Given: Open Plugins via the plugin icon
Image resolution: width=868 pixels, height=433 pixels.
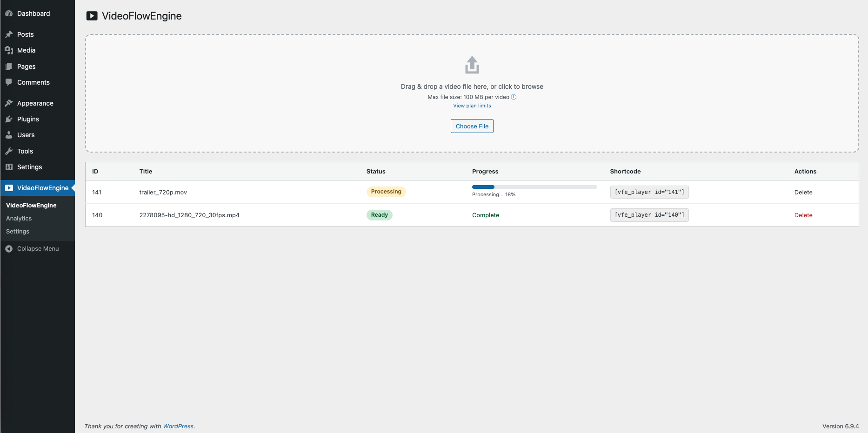Looking at the screenshot, I should pos(9,119).
